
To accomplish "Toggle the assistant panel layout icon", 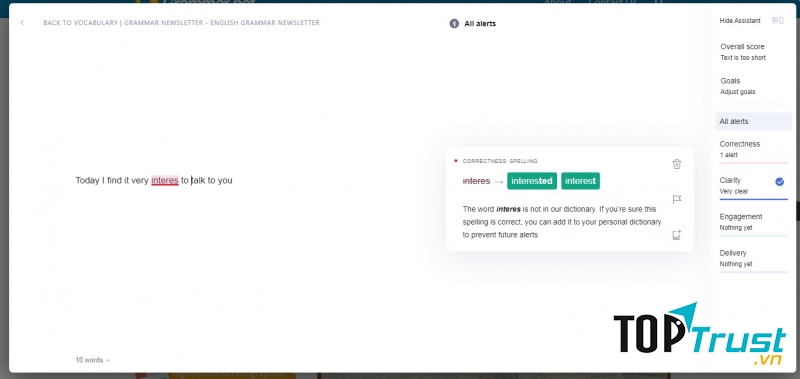I will [778, 21].
